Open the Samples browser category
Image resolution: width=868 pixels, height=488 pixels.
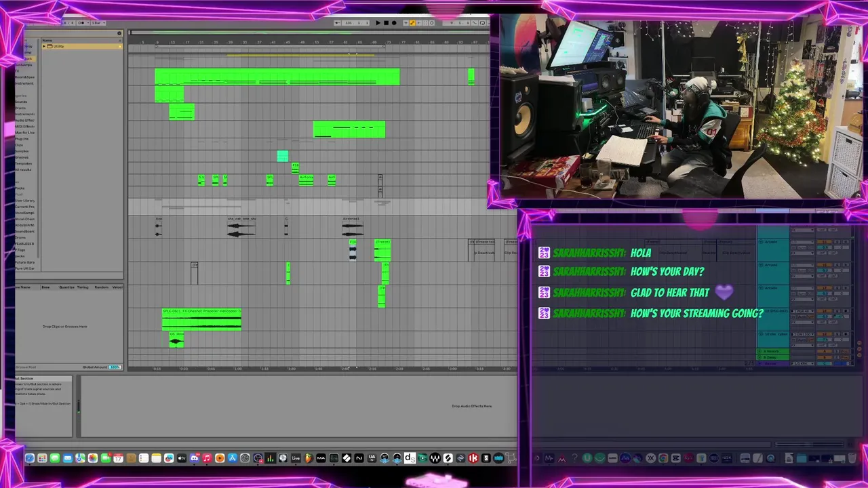[22, 151]
